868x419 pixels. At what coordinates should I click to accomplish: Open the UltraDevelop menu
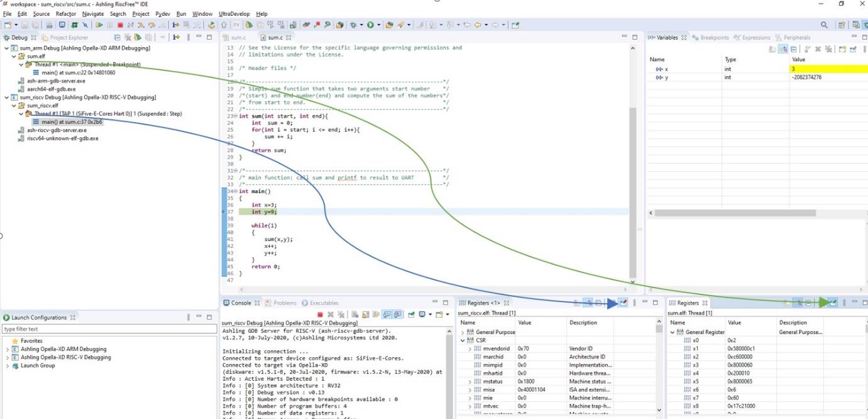pyautogui.click(x=234, y=13)
